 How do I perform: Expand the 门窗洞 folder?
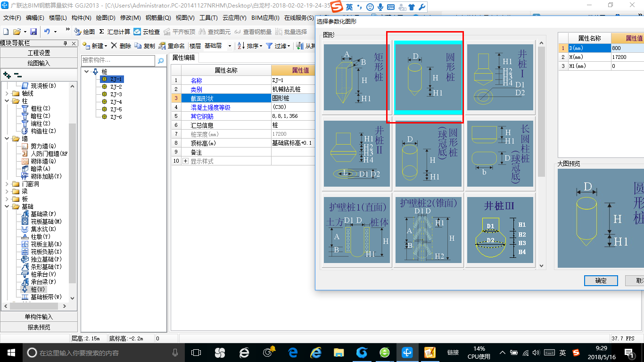coord(7,184)
